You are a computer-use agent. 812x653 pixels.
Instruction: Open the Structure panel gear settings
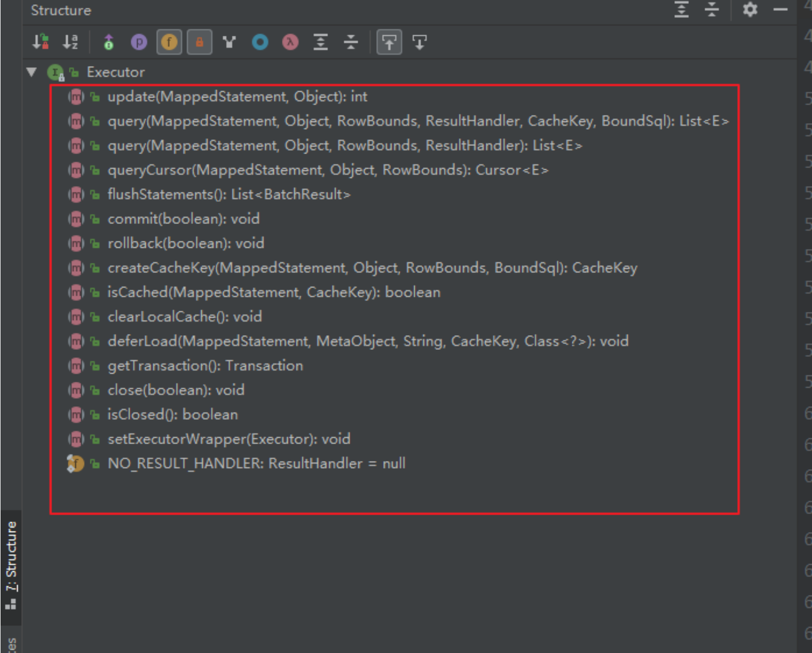(750, 10)
